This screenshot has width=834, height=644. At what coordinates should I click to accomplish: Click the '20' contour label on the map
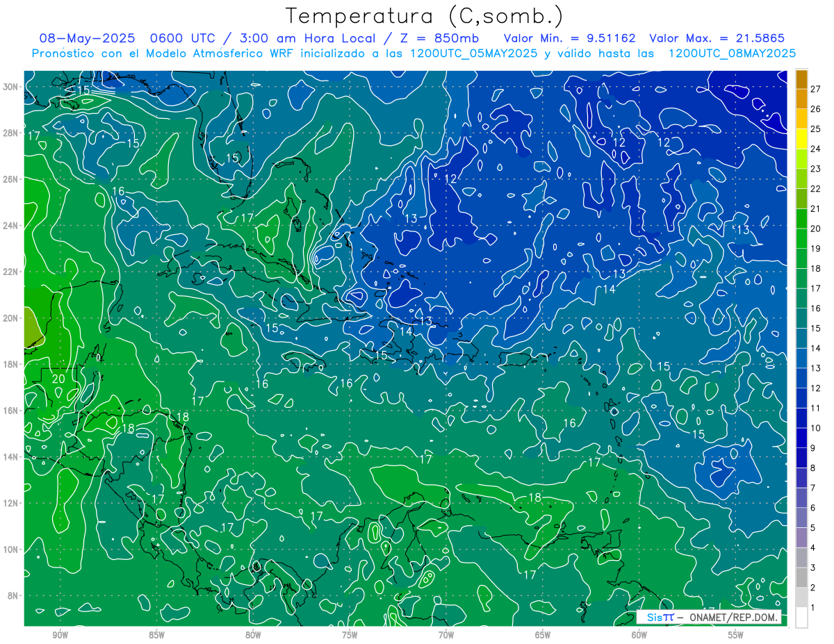tap(58, 379)
